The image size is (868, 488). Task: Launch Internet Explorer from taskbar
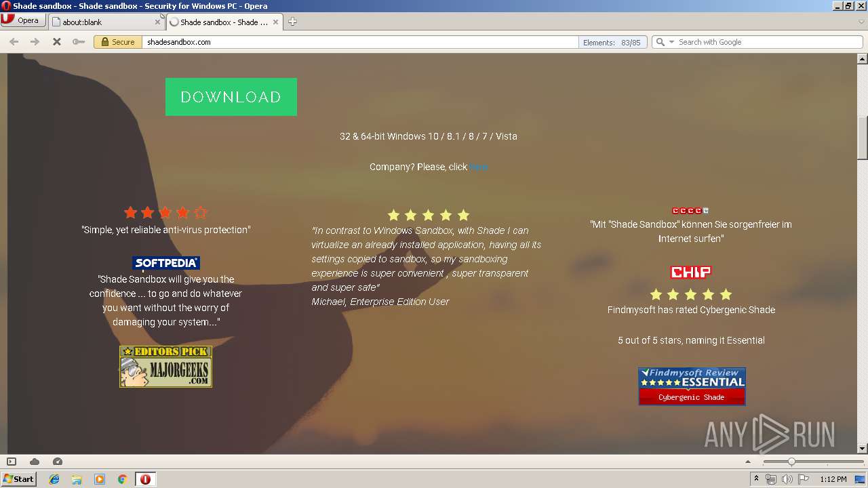[54, 479]
